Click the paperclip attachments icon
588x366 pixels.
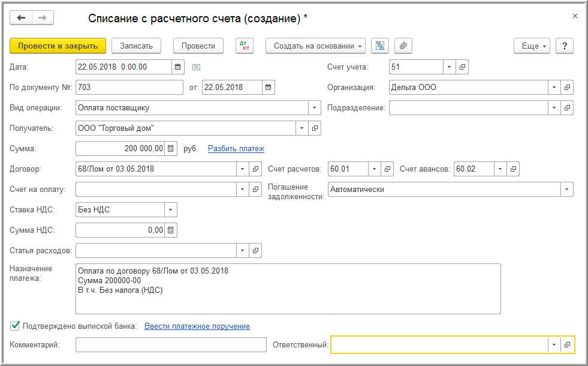coord(403,46)
